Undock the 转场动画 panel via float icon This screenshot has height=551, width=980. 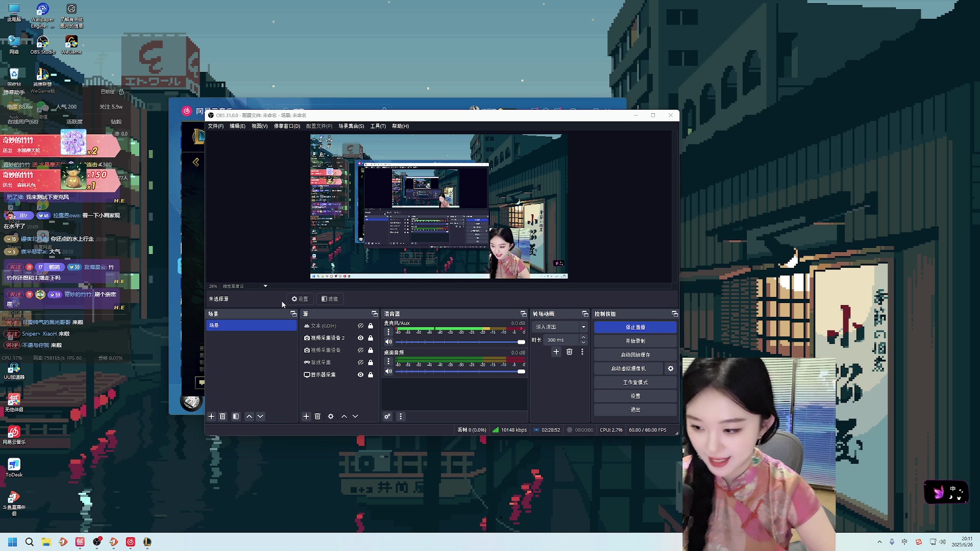pos(585,314)
